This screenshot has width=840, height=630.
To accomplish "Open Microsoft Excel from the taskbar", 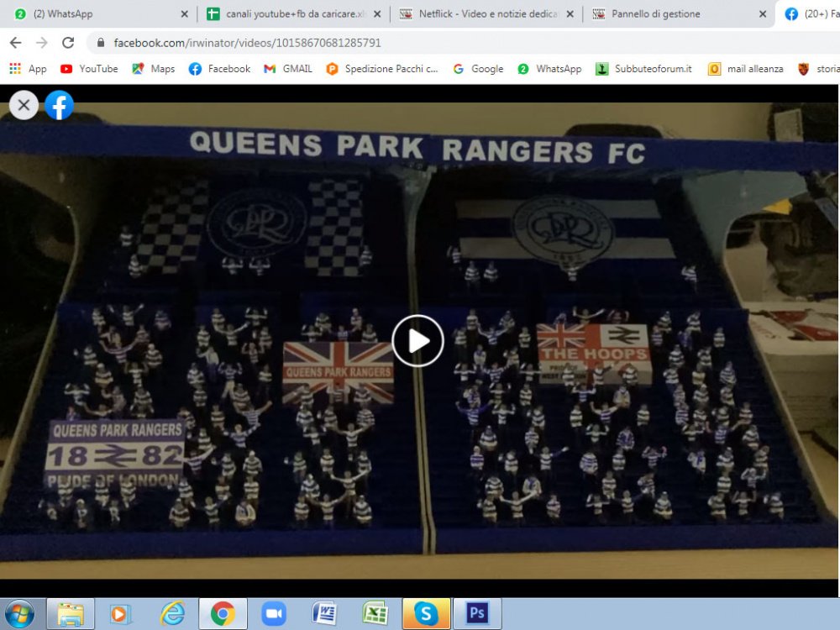I will 375,614.
